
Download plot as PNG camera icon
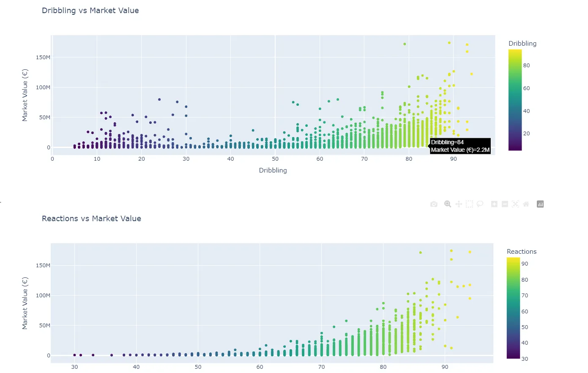tap(434, 204)
